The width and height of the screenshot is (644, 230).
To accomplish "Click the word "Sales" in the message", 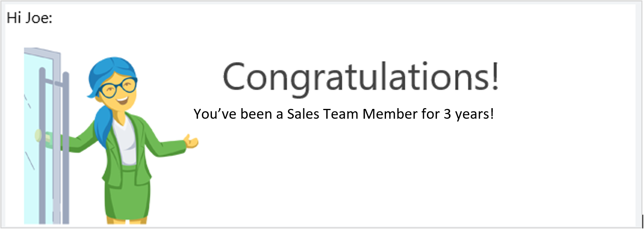I will [x=303, y=114].
